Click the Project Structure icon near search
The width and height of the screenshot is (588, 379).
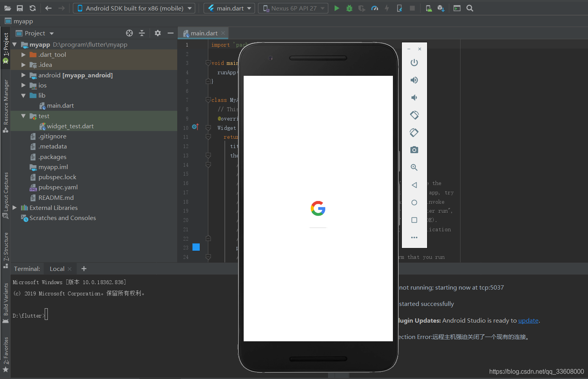tap(457, 8)
